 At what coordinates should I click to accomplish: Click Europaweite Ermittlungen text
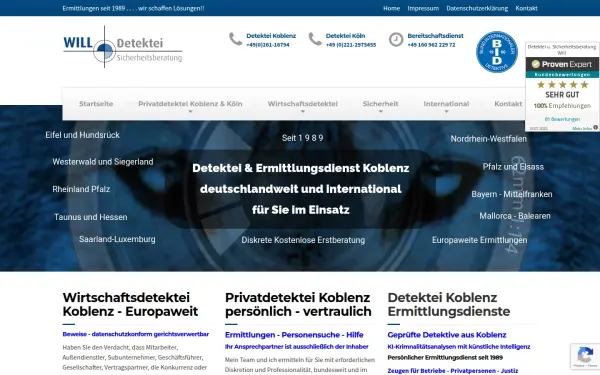(x=479, y=240)
